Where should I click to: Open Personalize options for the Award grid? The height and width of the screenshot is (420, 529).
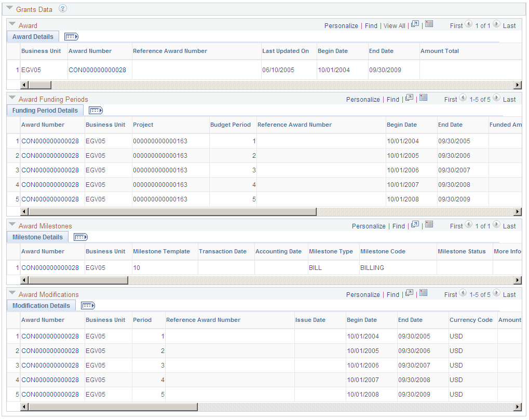point(341,25)
